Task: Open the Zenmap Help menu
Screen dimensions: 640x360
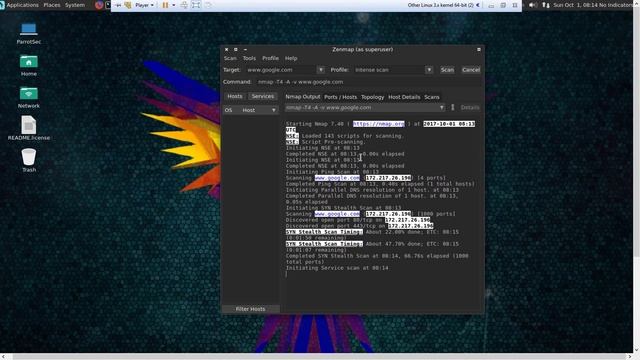Action: [291, 58]
